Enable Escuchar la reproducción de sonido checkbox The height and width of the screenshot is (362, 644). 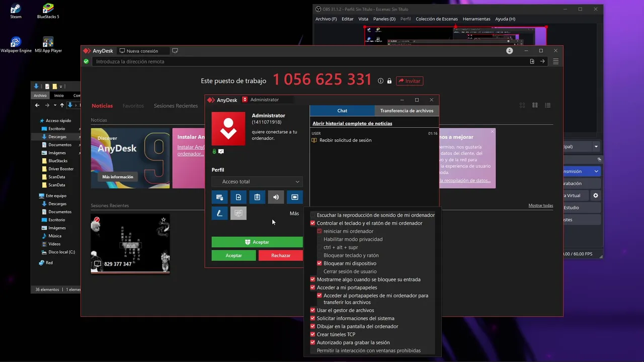(313, 215)
